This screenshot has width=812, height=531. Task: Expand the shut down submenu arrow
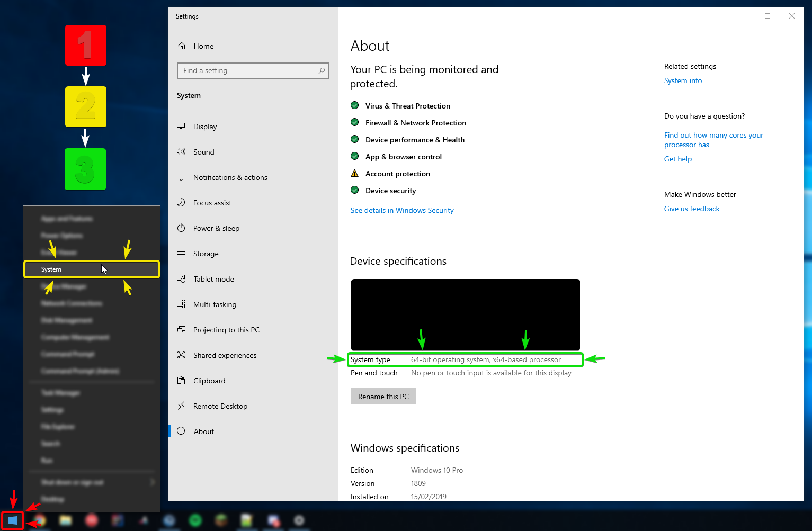click(152, 482)
